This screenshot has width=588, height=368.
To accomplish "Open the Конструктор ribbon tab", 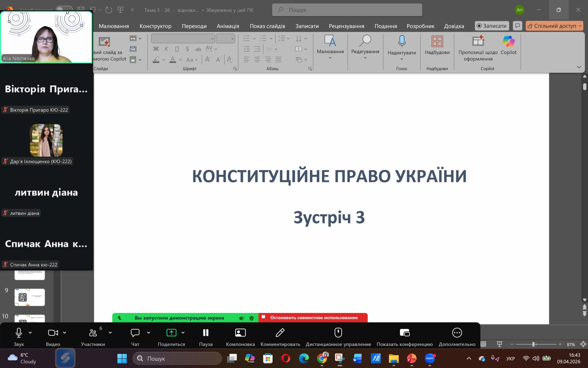I will pos(155,26).
